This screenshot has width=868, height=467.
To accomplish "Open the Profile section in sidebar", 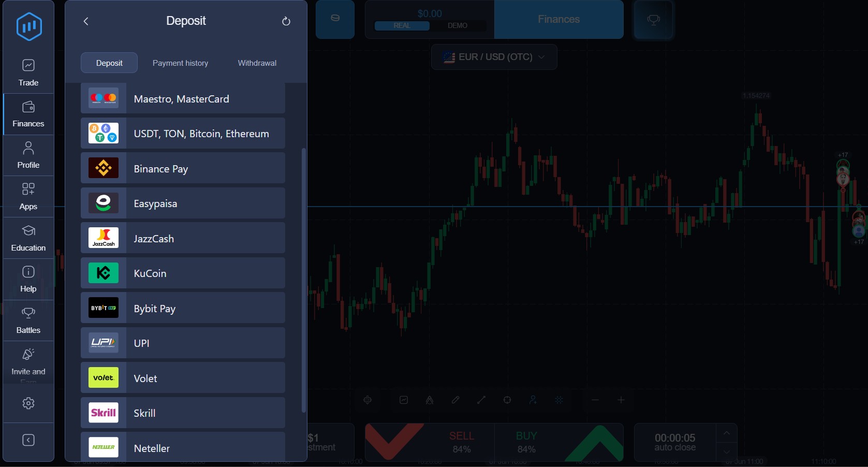I will click(28, 155).
